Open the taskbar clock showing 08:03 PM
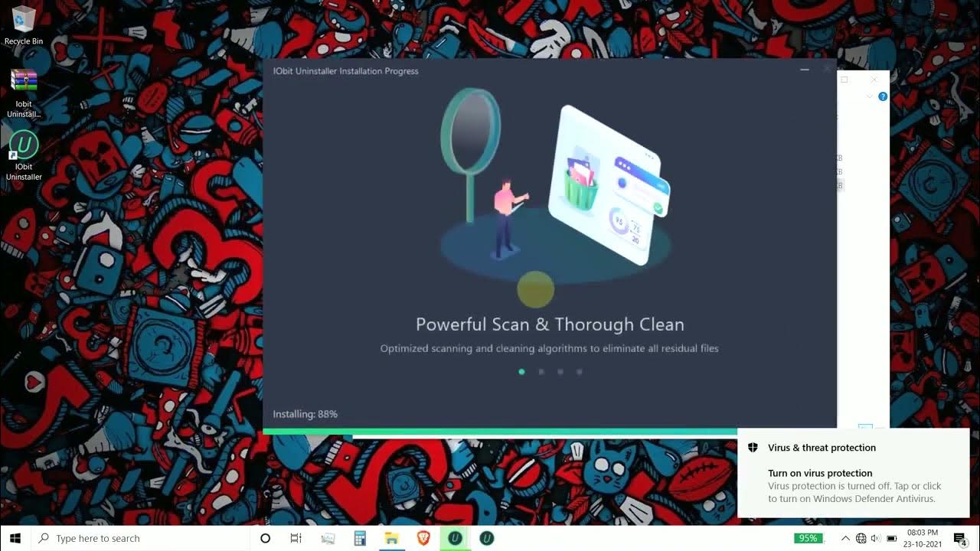980x551 pixels. coord(922,538)
